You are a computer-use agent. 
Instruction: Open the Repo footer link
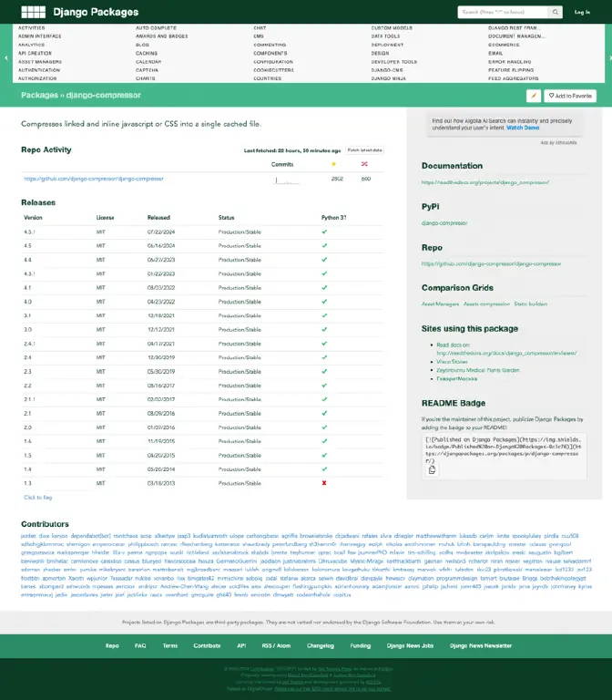112,645
